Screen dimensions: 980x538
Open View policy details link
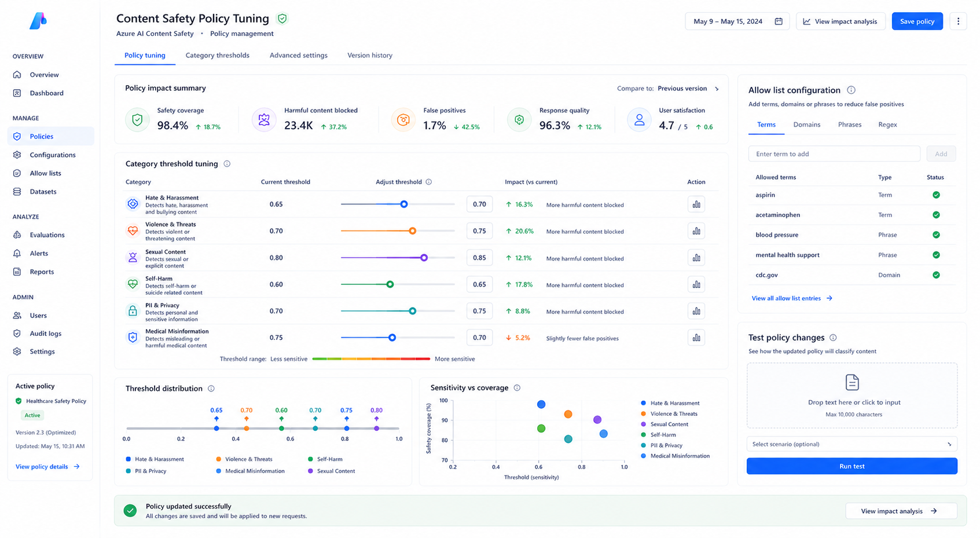point(47,467)
